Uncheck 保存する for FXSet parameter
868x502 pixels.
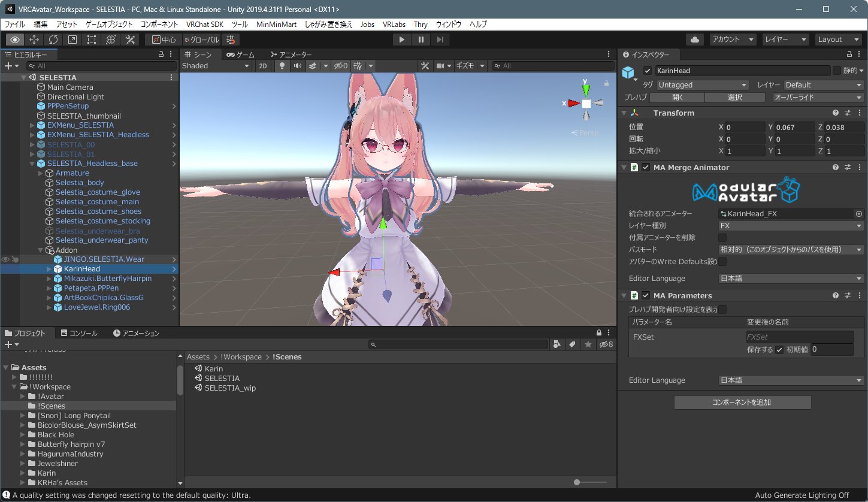pyautogui.click(x=779, y=350)
